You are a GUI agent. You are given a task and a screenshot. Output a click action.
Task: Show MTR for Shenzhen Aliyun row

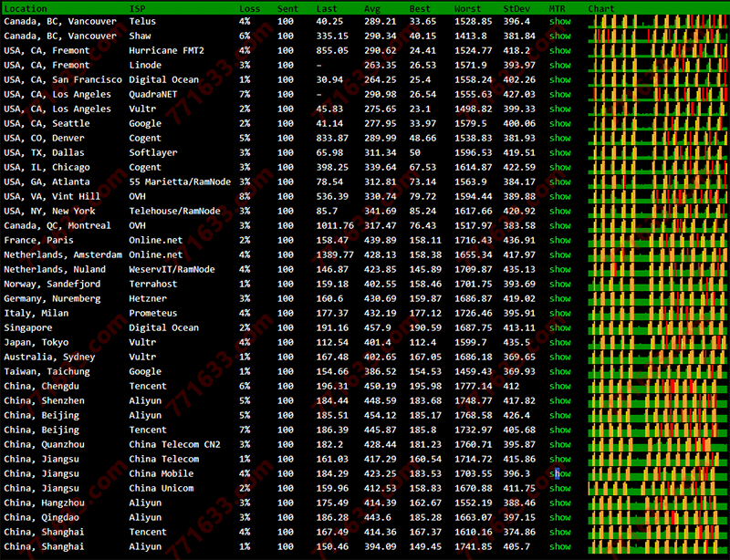[559, 400]
